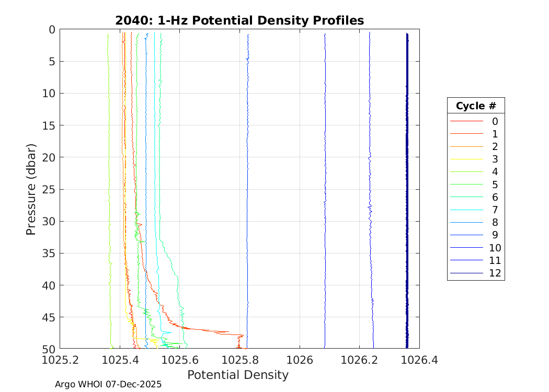
Task: Click the 'Argo WHOI 07-Dec-2025' footer text
Action: coord(108,384)
